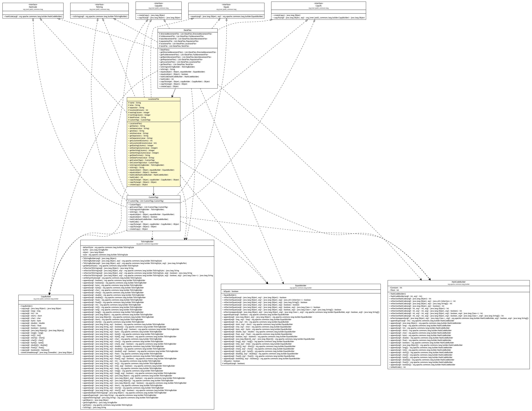Select the customTag : List field in CustomTags
The height and width of the screenshot is (411, 532).
click(x=146, y=201)
